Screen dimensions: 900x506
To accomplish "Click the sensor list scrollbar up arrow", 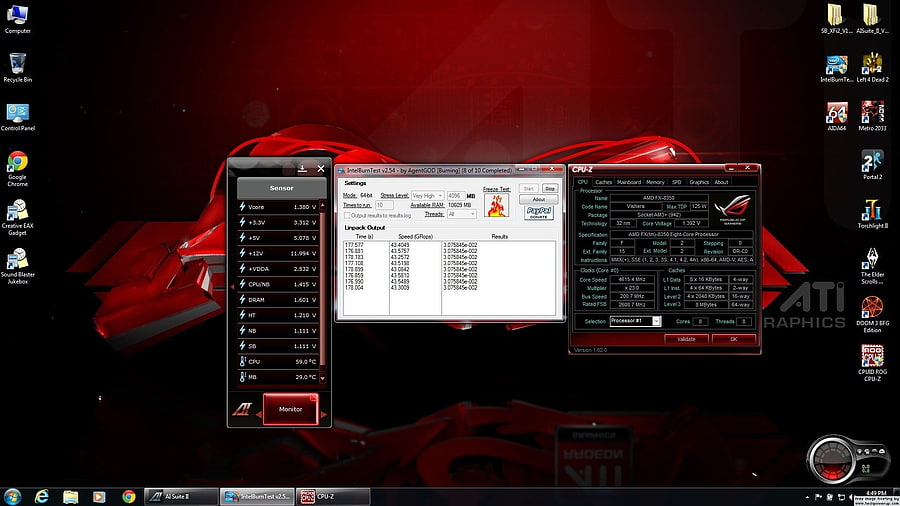I will pyautogui.click(x=322, y=204).
